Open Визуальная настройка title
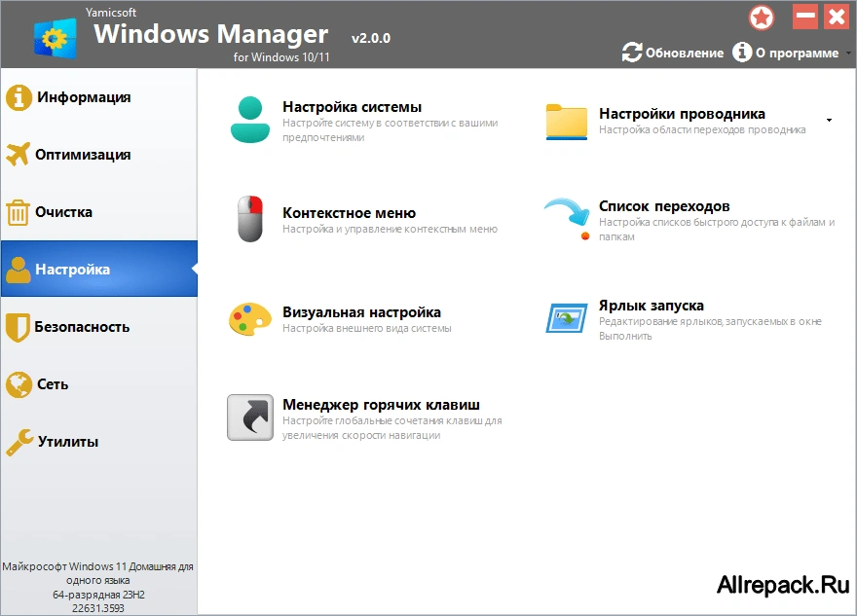The height and width of the screenshot is (616, 857). click(362, 312)
